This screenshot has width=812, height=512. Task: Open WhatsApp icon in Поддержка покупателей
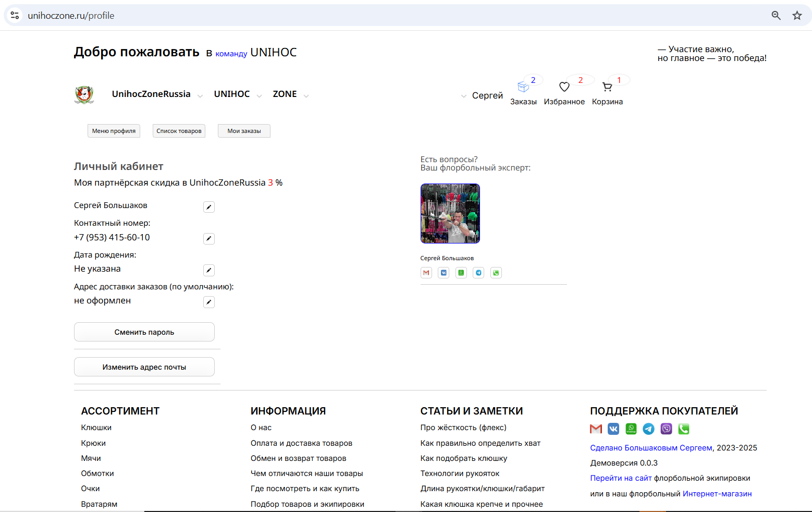point(631,429)
